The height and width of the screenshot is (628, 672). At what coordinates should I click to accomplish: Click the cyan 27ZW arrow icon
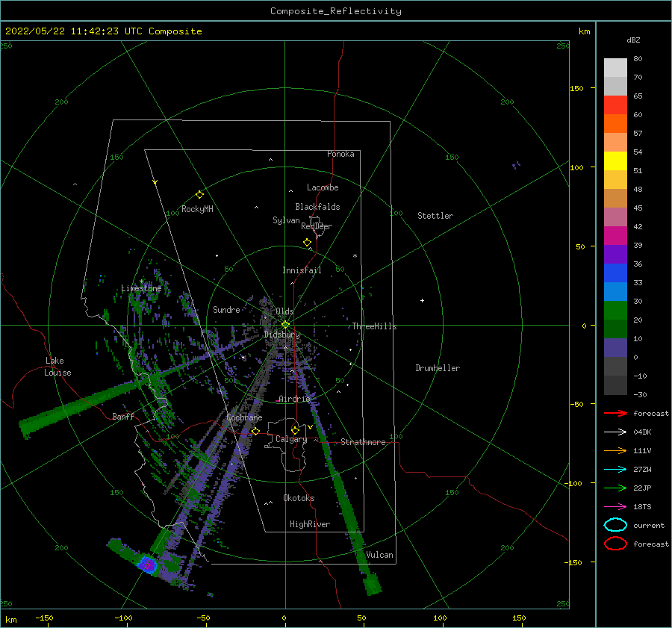pyautogui.click(x=615, y=470)
